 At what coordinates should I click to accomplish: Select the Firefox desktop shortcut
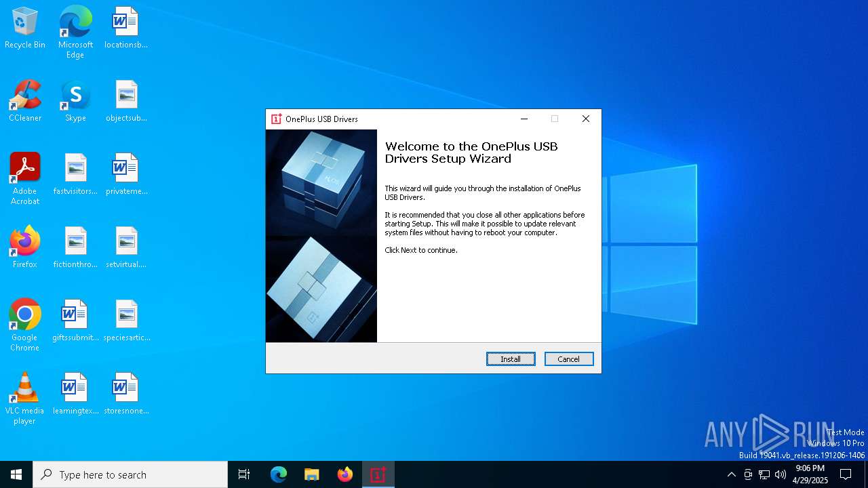pos(25,248)
